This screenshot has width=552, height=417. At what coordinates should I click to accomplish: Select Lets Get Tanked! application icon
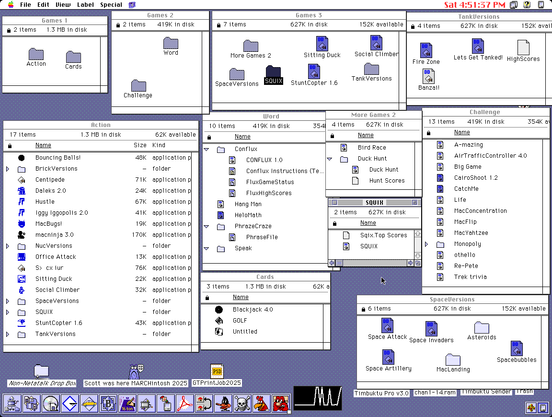[x=478, y=46]
